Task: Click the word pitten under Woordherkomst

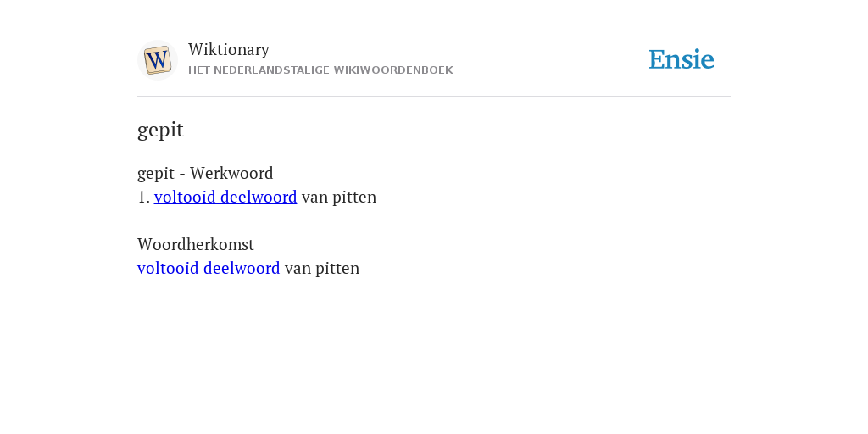Action: [337, 269]
